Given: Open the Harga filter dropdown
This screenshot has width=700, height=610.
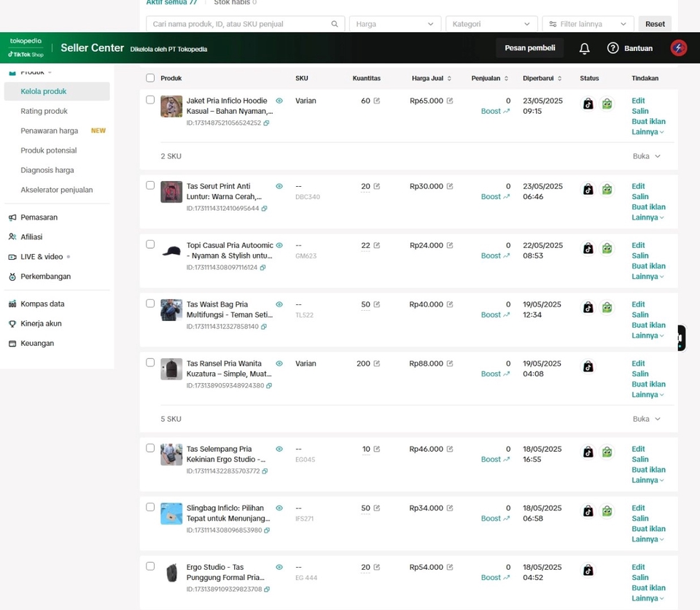Looking at the screenshot, I should (x=395, y=24).
